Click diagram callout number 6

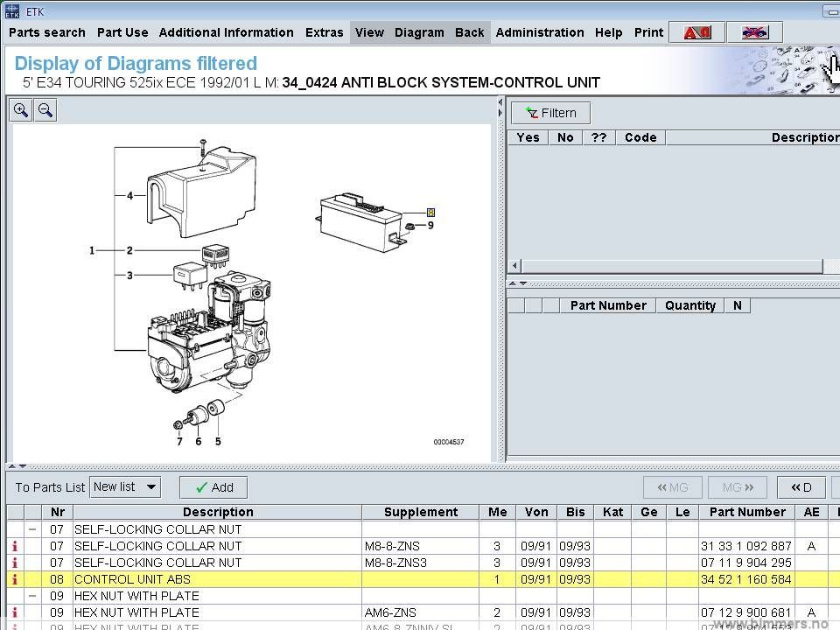[199, 441]
